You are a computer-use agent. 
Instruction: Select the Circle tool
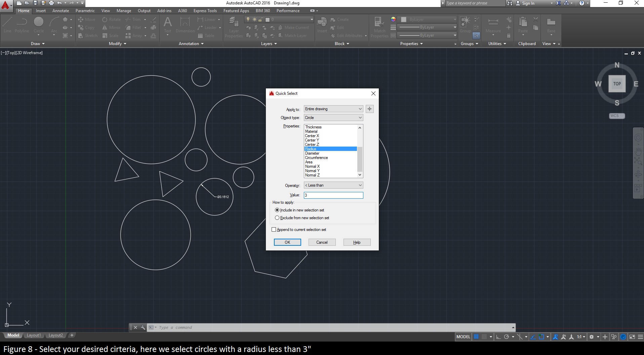[x=38, y=24]
